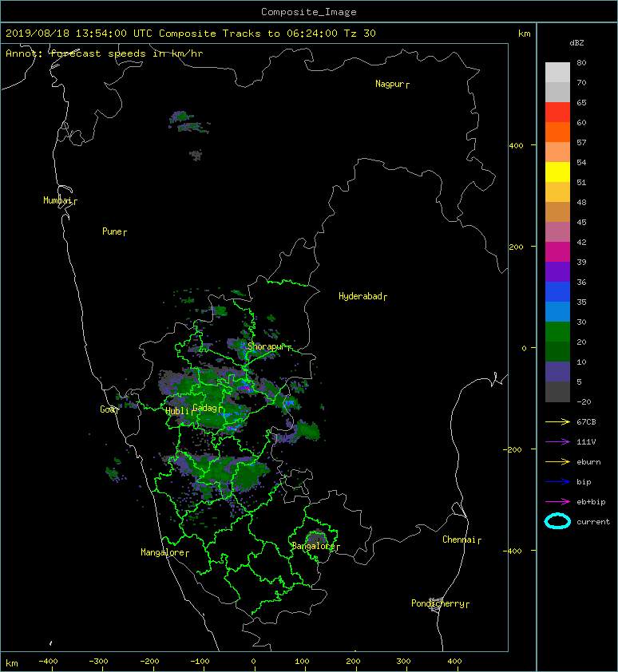Click the gray radar echo over Bangalore
This screenshot has height=672, width=618.
coord(316,537)
